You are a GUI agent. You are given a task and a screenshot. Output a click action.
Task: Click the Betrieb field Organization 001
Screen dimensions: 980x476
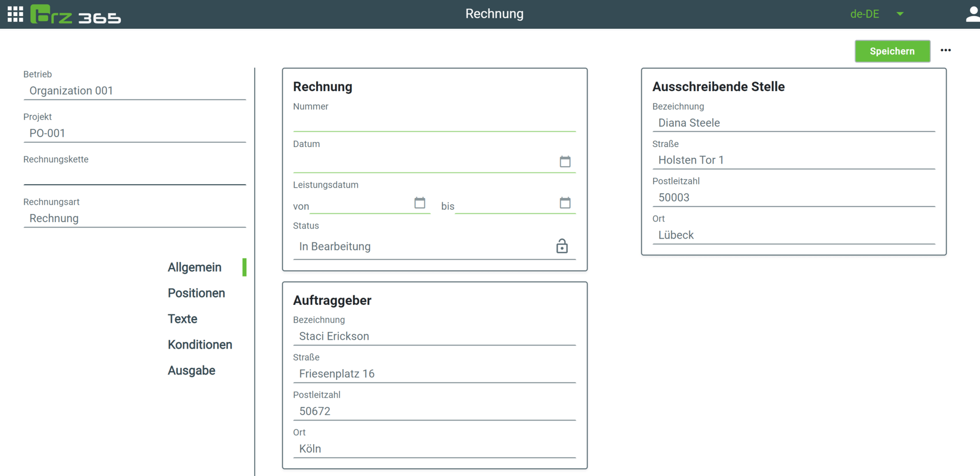coord(135,91)
